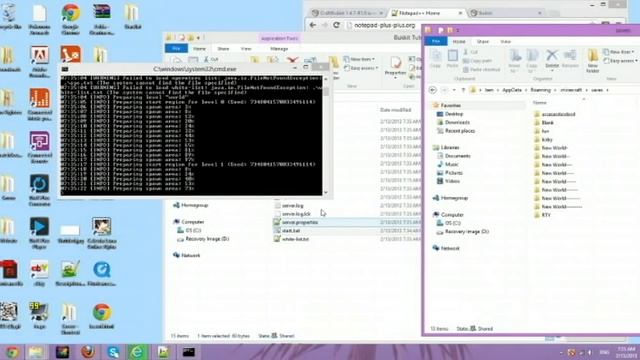Reload the page in Chrome

click(336, 25)
